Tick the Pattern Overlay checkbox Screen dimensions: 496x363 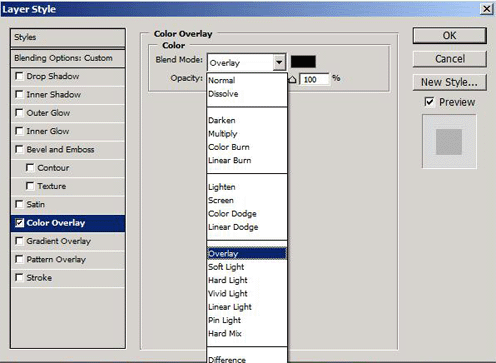(x=19, y=259)
